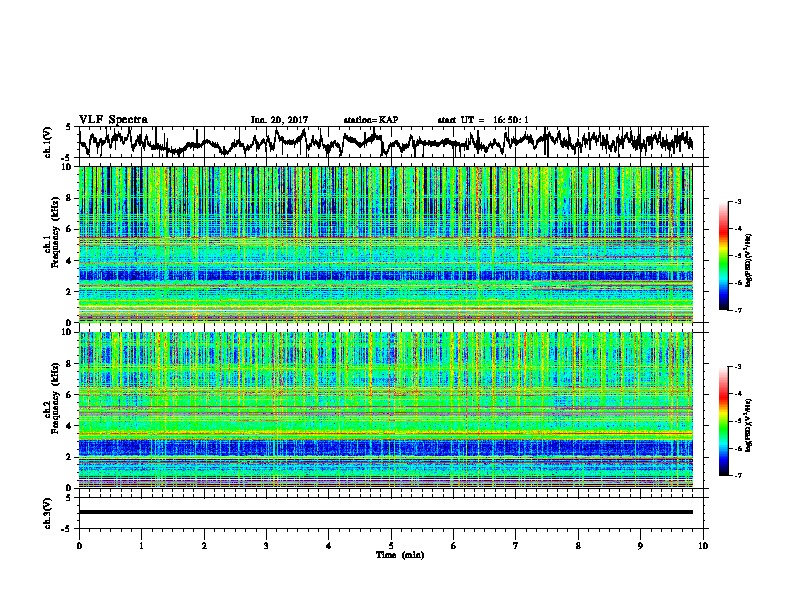
Task: Click the "ch.3(V)" axis label
Action: coord(48,514)
